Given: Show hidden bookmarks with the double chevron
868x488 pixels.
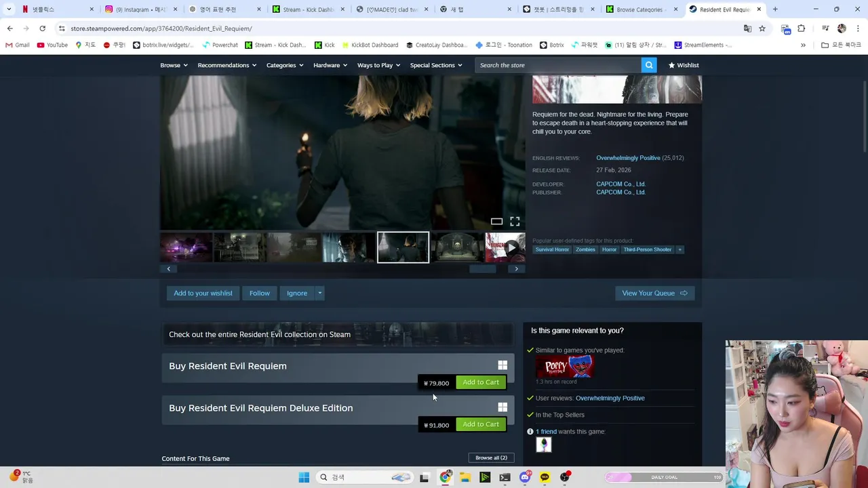Looking at the screenshot, I should tap(803, 45).
